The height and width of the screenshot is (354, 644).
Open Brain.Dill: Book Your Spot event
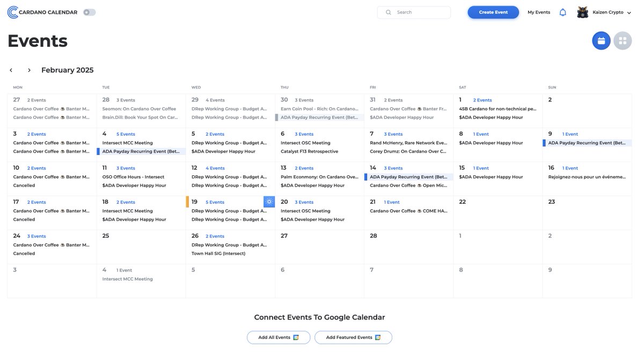pyautogui.click(x=141, y=117)
